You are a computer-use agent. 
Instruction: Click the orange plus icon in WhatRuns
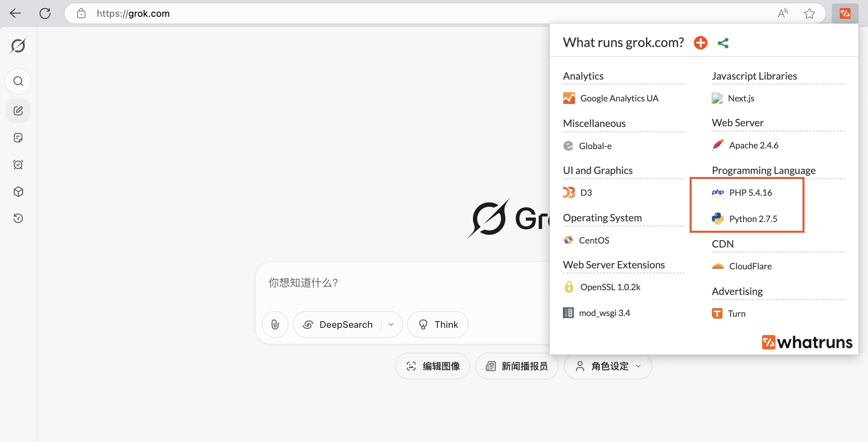coord(700,43)
